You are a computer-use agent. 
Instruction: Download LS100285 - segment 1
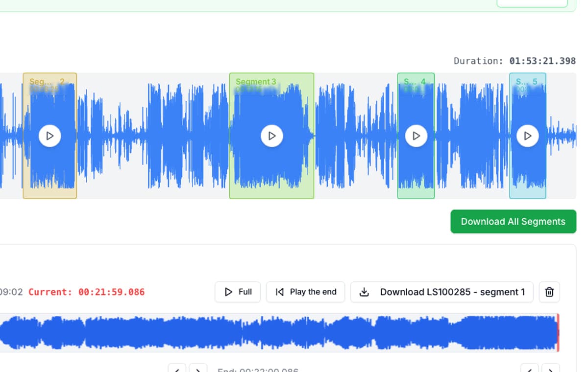[x=441, y=292]
